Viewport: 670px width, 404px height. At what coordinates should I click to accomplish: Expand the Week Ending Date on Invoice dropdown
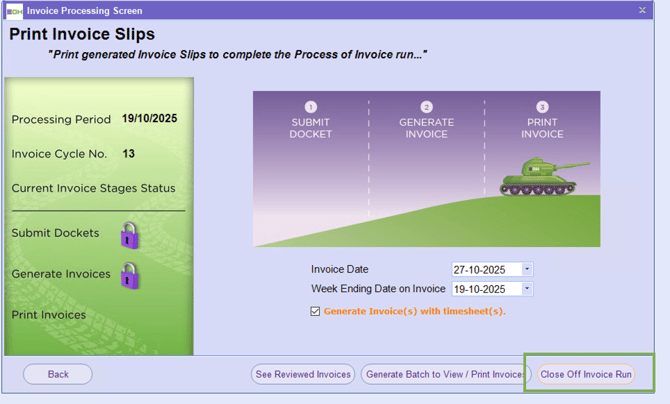click(x=527, y=289)
